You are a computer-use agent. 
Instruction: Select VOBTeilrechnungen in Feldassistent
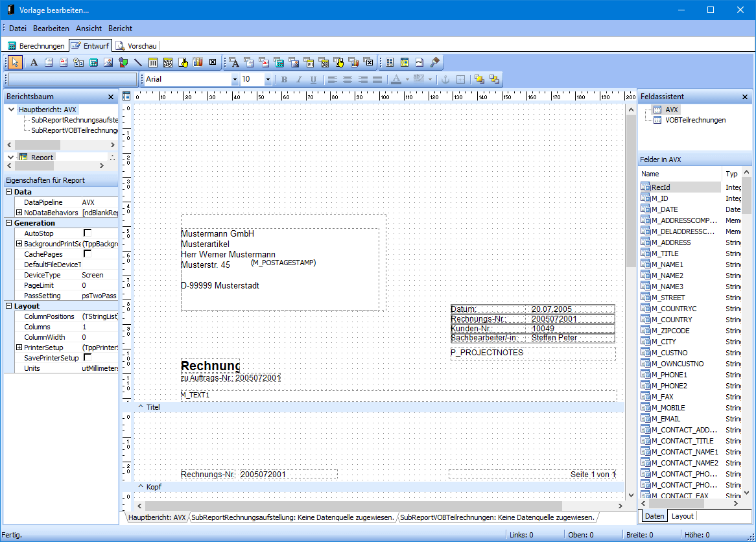click(695, 120)
